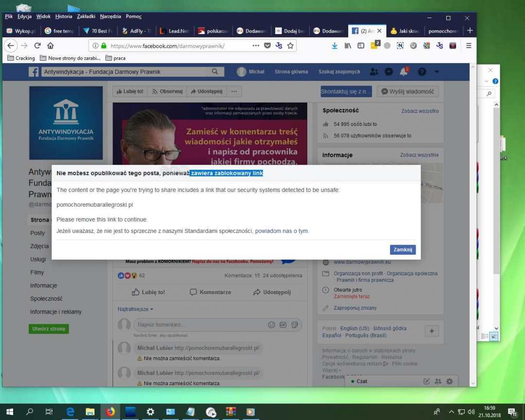Click the 'Napisz komentarz' input field
The width and height of the screenshot is (525, 420).
(x=199, y=325)
